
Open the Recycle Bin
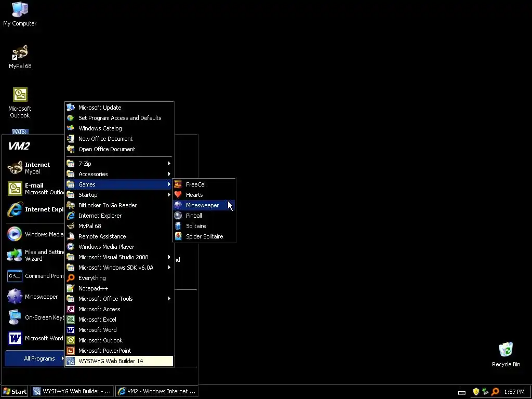[x=506, y=354]
